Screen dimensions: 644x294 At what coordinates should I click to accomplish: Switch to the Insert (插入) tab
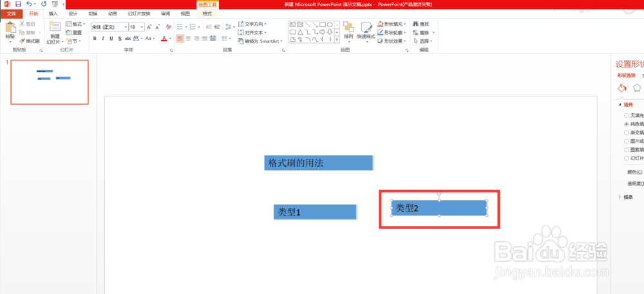pyautogui.click(x=53, y=14)
